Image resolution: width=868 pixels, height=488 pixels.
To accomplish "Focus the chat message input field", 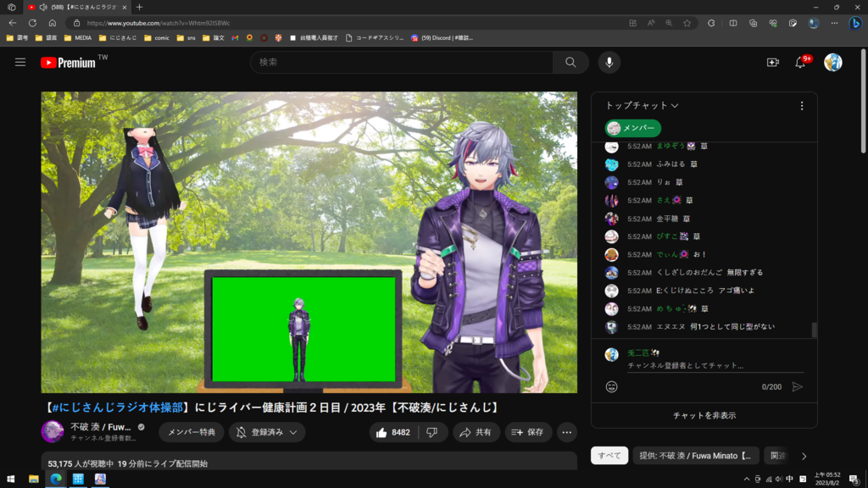I will [715, 366].
